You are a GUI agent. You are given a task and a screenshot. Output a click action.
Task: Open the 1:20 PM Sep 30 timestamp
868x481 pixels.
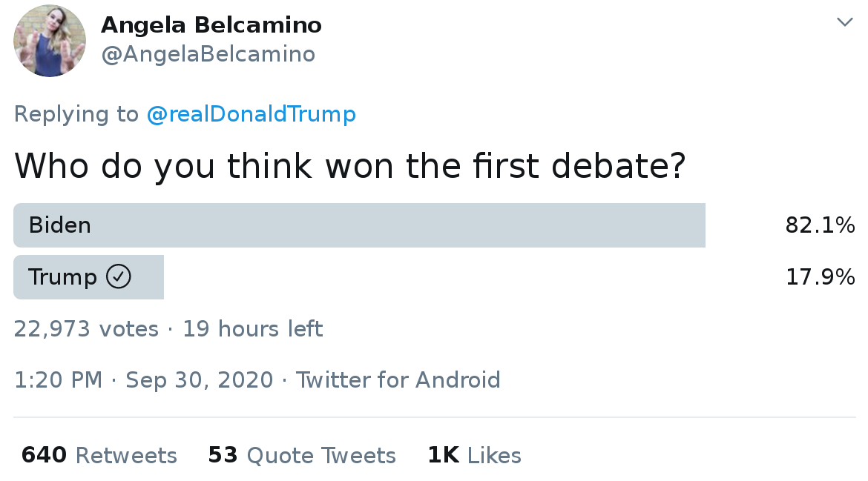(143, 380)
